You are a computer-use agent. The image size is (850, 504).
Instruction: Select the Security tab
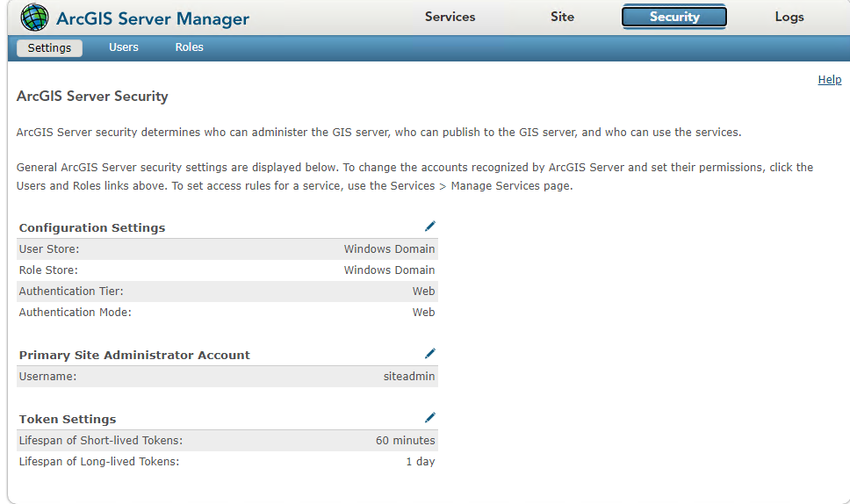tap(674, 17)
